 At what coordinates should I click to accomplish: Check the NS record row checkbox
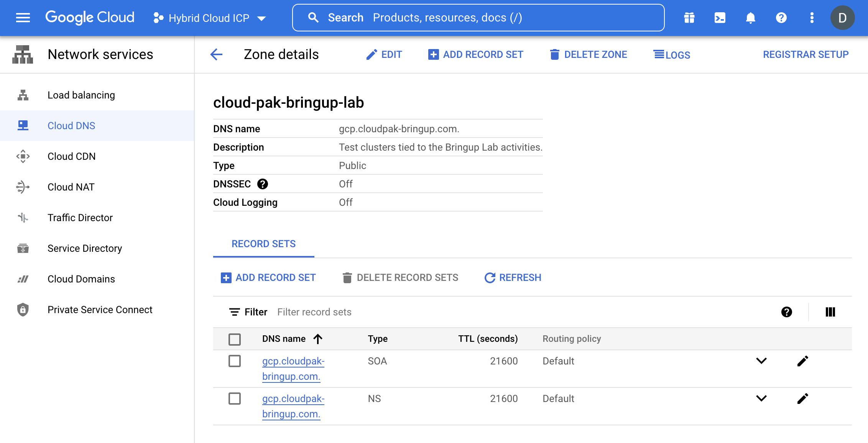pos(235,399)
